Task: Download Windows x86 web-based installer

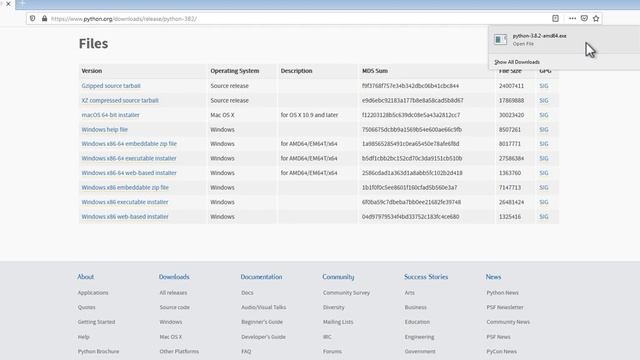Action: [125, 217]
